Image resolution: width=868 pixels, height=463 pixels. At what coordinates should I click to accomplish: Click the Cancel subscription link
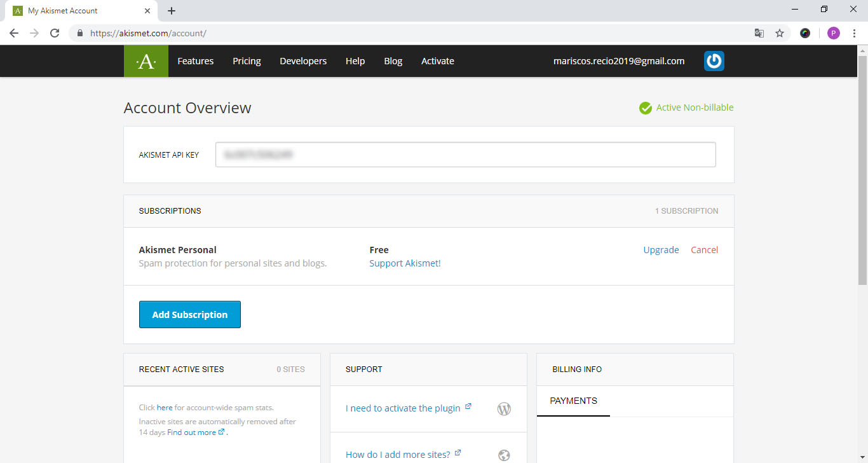pyautogui.click(x=705, y=250)
